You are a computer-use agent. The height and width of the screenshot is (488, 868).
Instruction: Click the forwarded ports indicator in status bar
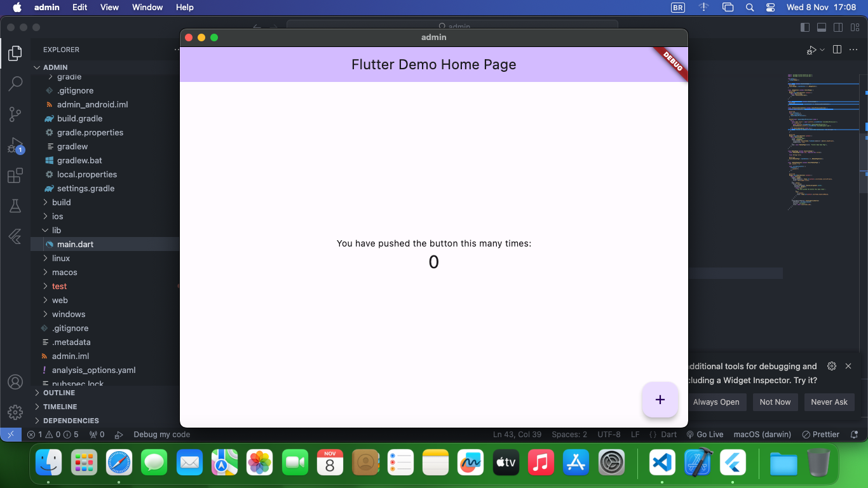click(97, 435)
